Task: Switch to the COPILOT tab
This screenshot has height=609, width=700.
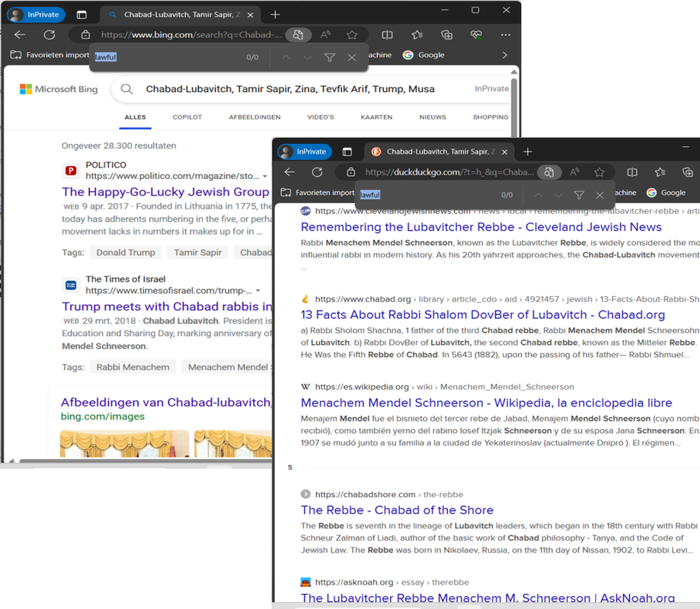Action: coord(187,117)
